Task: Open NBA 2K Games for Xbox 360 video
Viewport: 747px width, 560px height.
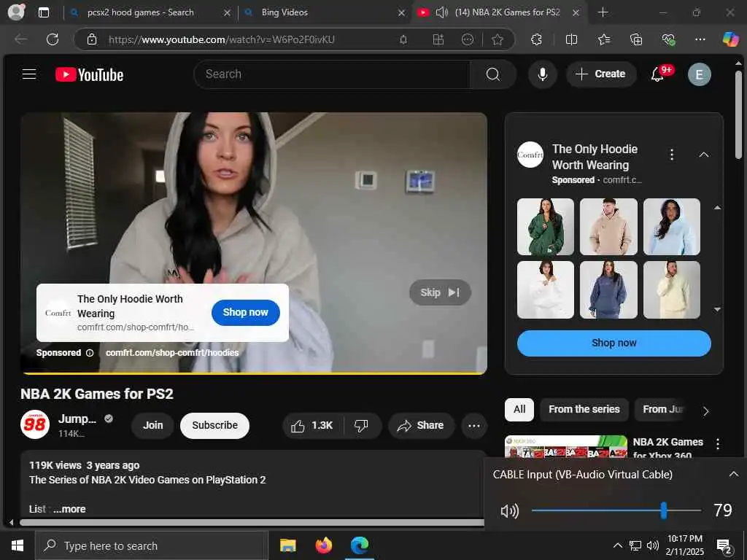Action: click(566, 447)
